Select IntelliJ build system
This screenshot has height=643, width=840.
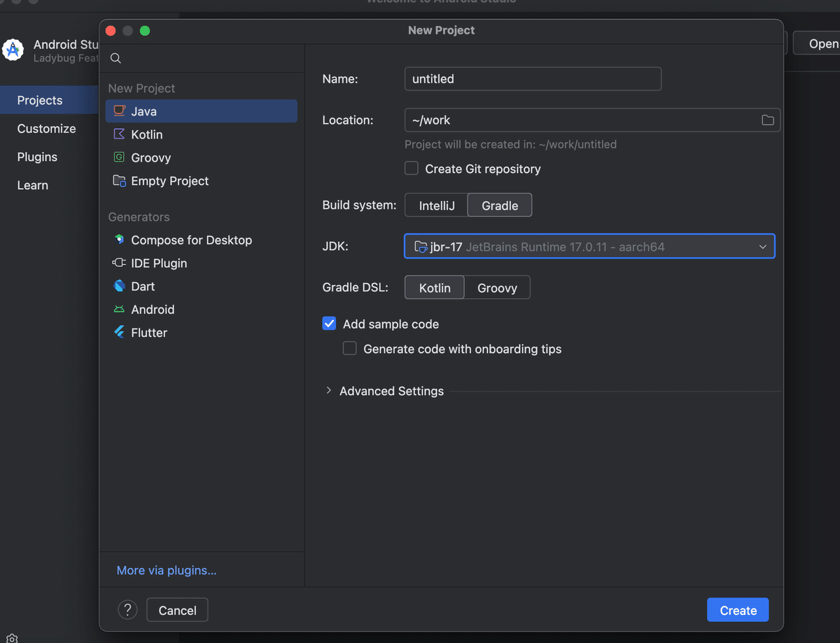coord(436,205)
